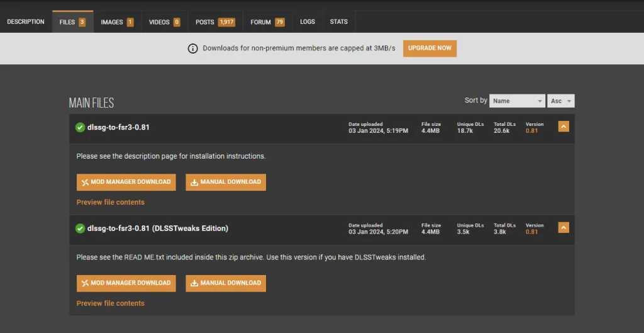644x333 pixels.
Task: Preview file contents of dlssg-to-fsr3-0.81
Action: (111, 202)
